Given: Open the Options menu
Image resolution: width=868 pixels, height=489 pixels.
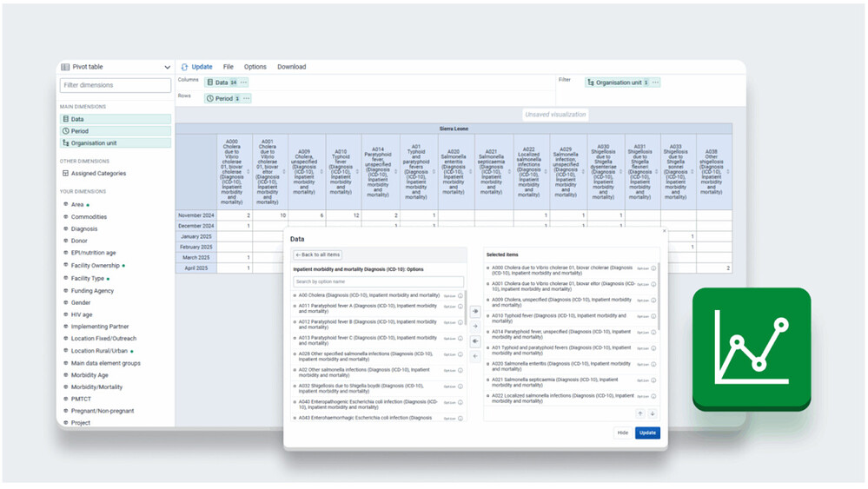Looking at the screenshot, I should pyautogui.click(x=255, y=67).
